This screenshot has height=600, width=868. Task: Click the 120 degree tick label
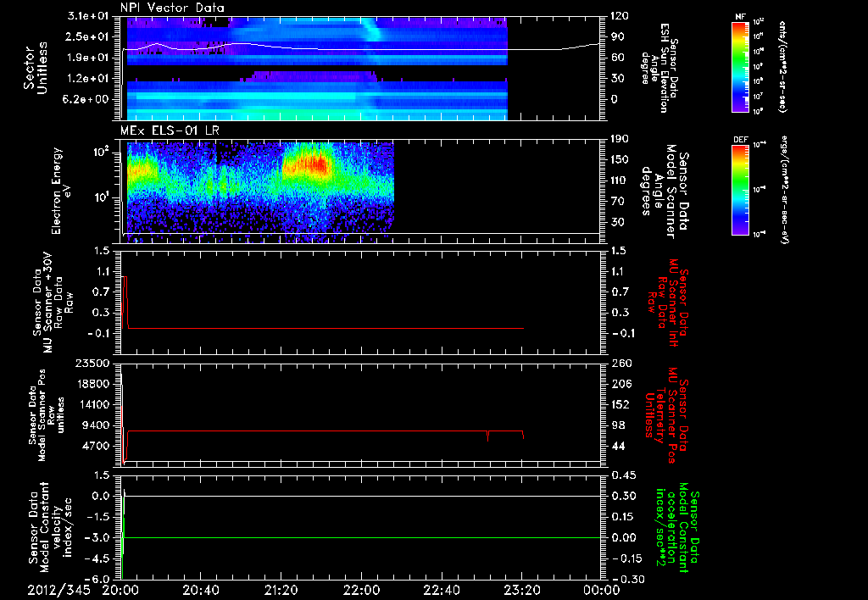click(619, 16)
